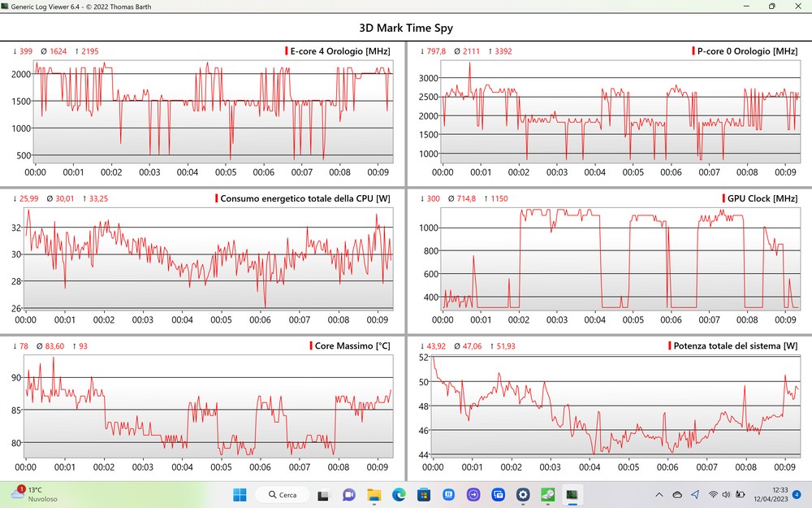Click the battery tray icon

(x=741, y=494)
